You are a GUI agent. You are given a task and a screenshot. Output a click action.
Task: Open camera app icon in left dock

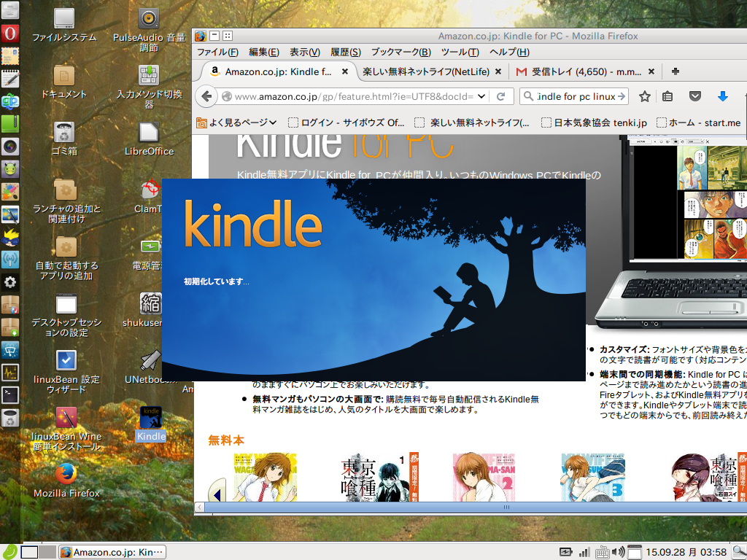tap(10, 146)
